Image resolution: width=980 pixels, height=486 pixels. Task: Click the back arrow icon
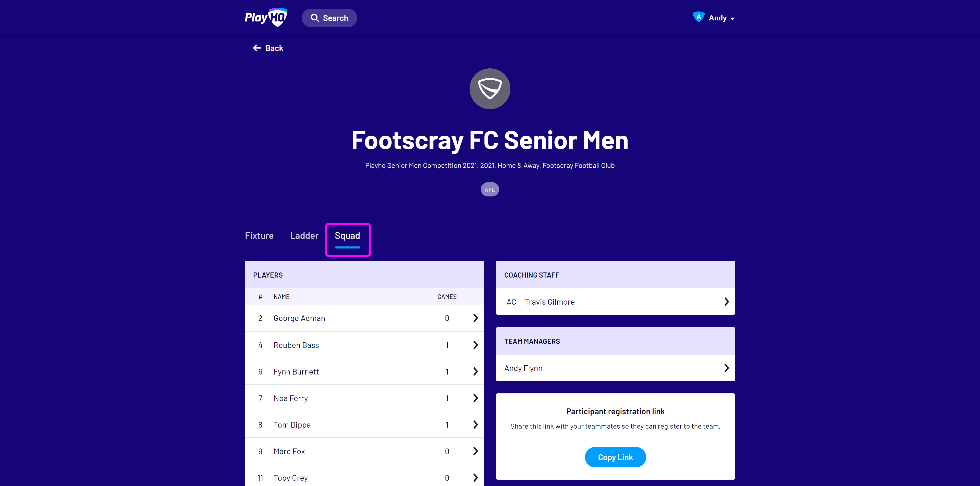pyautogui.click(x=257, y=48)
